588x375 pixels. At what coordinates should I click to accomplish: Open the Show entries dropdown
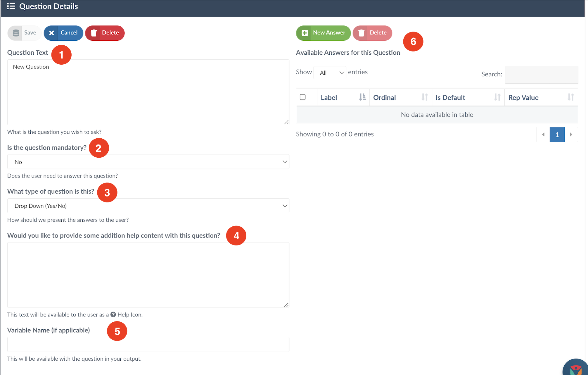coord(330,73)
